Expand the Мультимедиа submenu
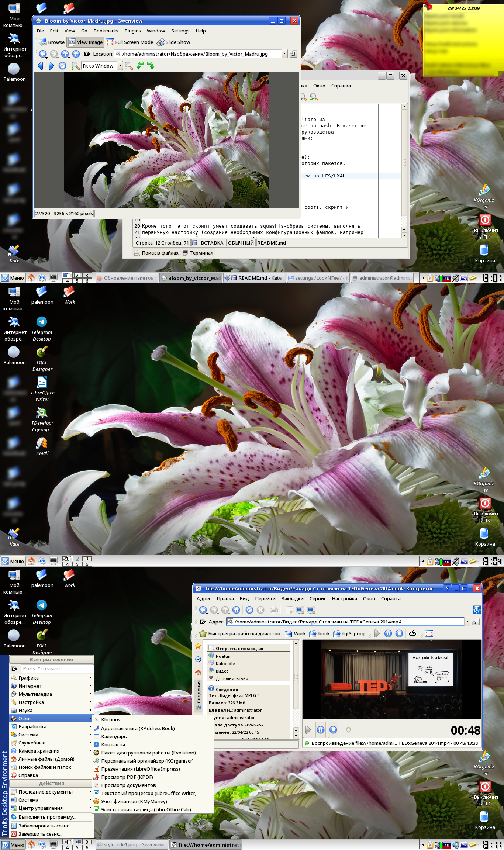 pos(51,694)
